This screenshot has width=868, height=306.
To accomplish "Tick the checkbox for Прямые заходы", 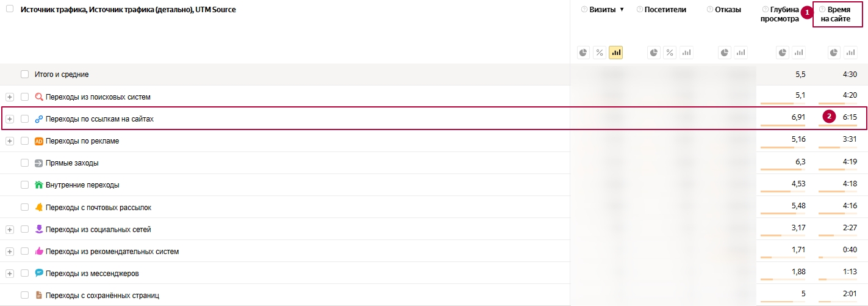I will pos(25,163).
